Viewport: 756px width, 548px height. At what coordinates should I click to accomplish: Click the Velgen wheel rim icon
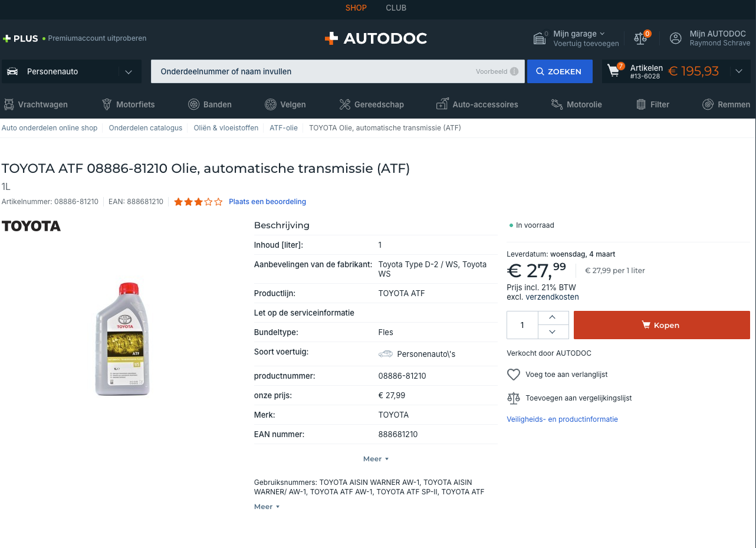271,104
